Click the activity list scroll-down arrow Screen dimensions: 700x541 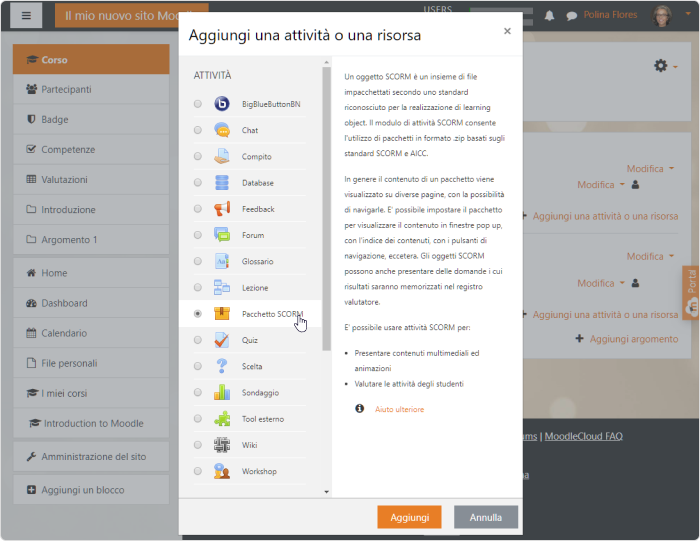[x=326, y=492]
